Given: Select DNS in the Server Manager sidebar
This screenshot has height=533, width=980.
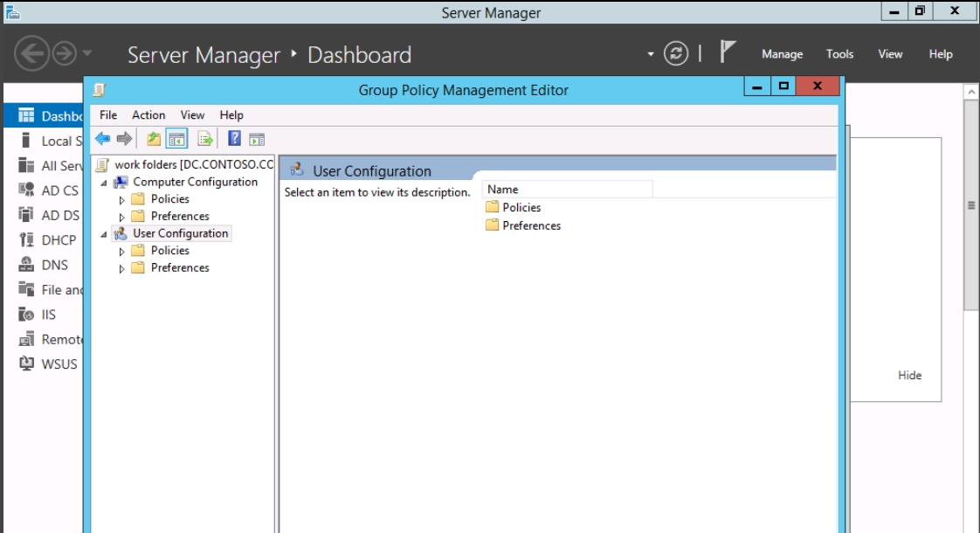Looking at the screenshot, I should coord(54,266).
